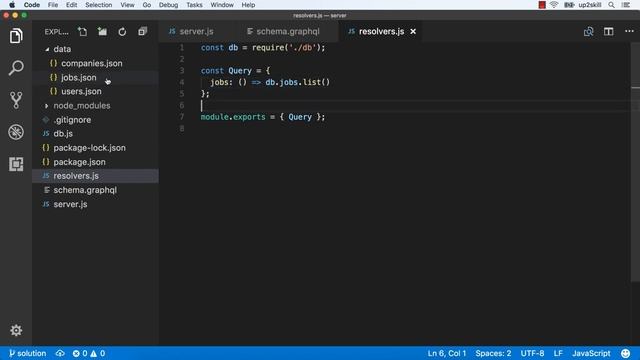The image size is (640, 360).
Task: Click the Spotlight search icon in menu bar
Action: [x=611, y=5]
